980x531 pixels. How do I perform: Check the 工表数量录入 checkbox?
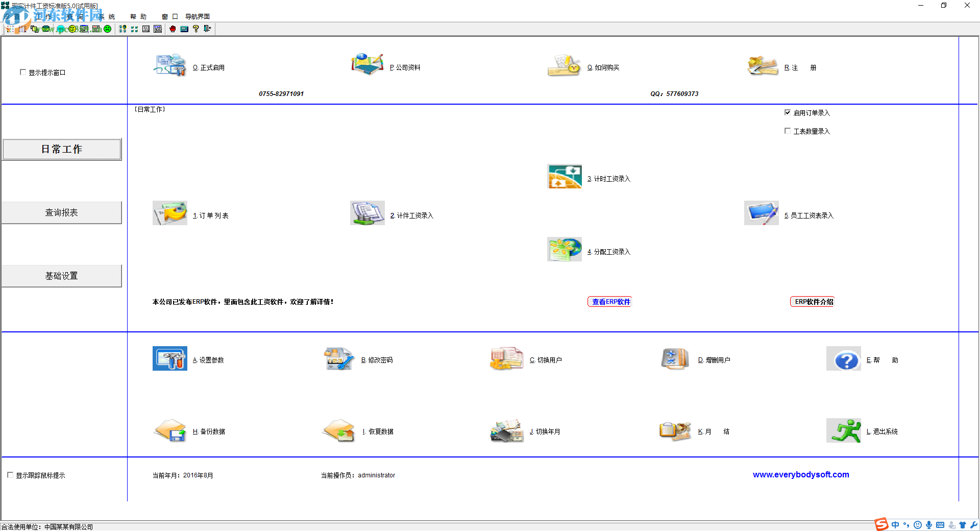click(788, 131)
